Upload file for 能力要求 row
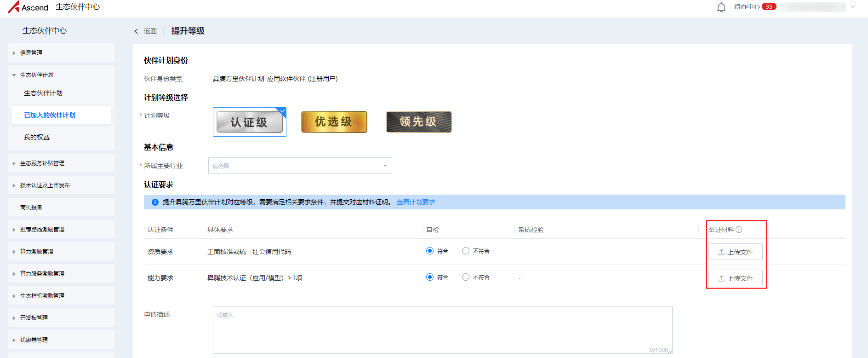The width and height of the screenshot is (868, 358). [736, 278]
